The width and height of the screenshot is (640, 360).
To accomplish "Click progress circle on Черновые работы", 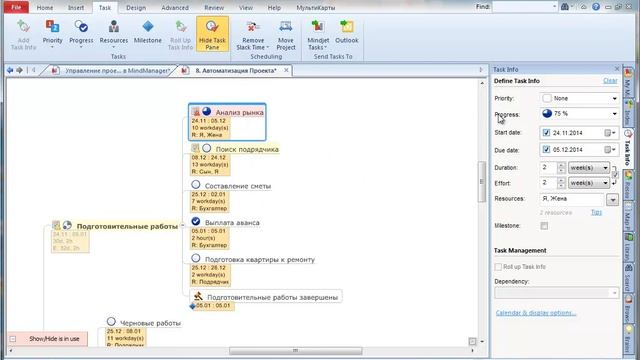I will pos(111,322).
